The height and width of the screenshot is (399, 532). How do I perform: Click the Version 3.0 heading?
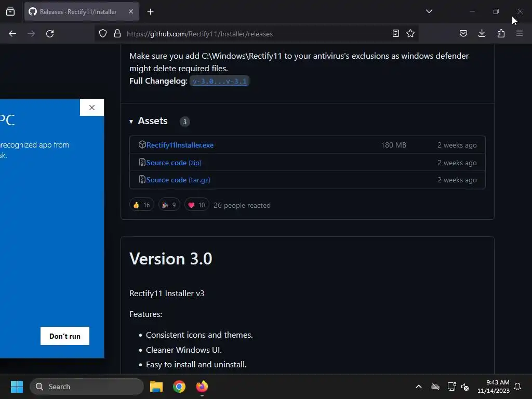coord(170,259)
